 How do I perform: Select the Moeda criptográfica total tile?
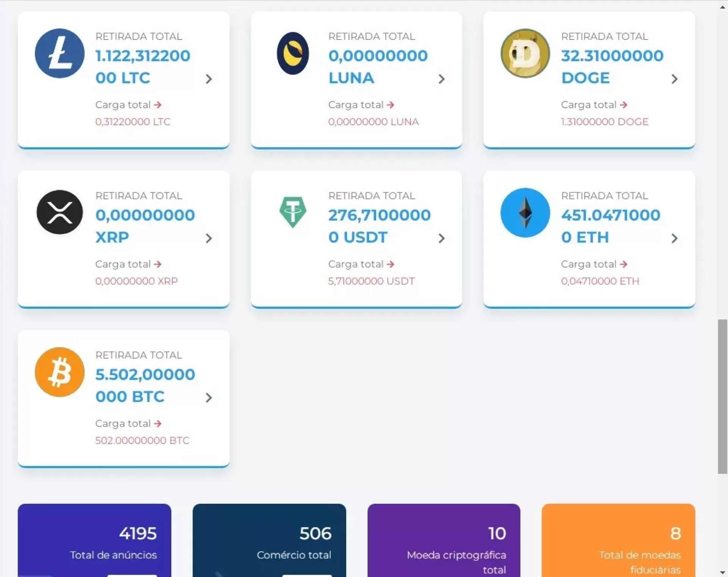(444, 541)
